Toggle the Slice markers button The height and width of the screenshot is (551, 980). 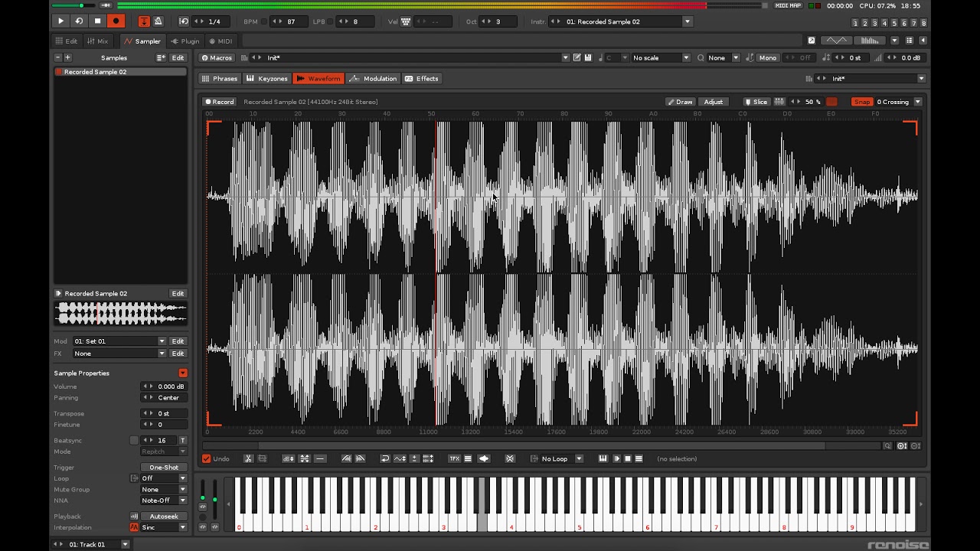(x=756, y=102)
